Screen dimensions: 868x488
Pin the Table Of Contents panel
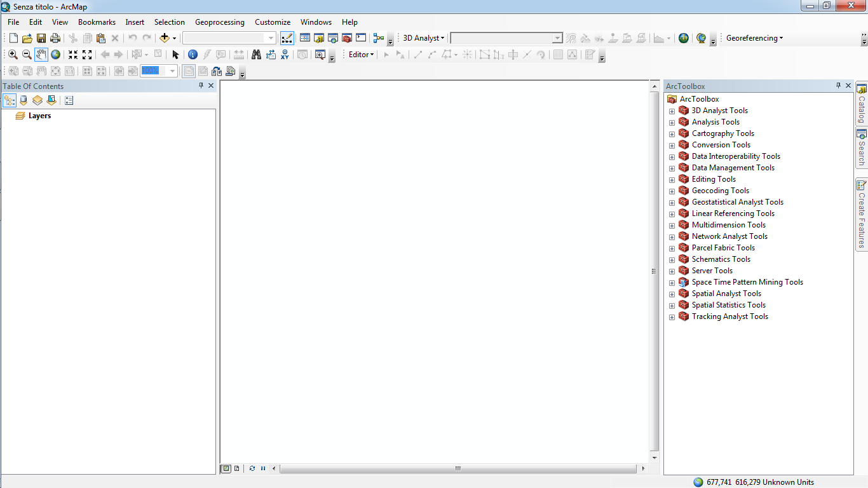pyautogui.click(x=201, y=86)
